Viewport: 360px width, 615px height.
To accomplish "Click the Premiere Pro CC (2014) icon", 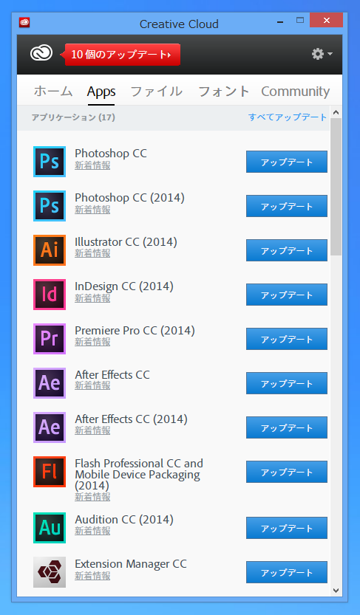I will click(49, 339).
